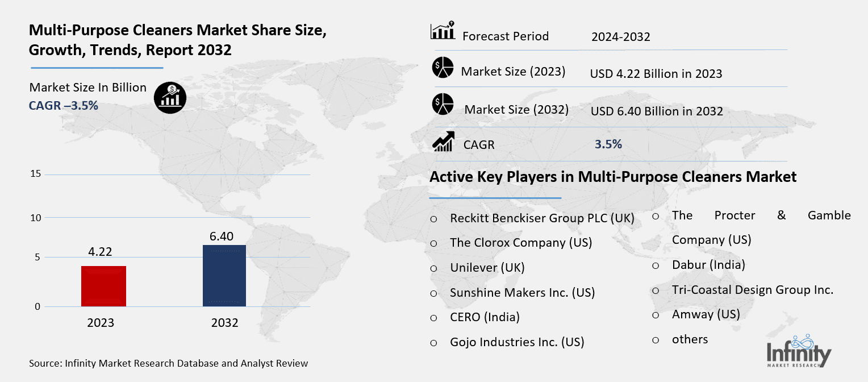
Task: Click the blue 2032 bar showing 6.40
Action: [x=224, y=276]
